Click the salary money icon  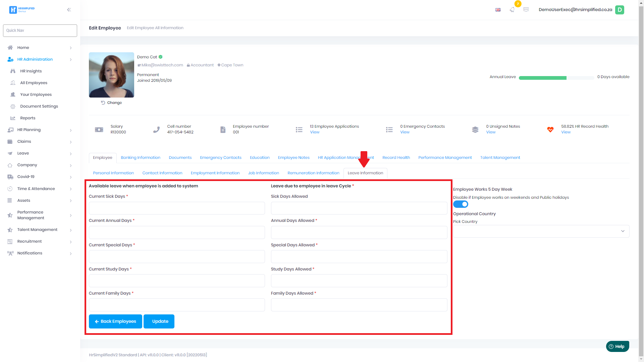click(x=99, y=129)
